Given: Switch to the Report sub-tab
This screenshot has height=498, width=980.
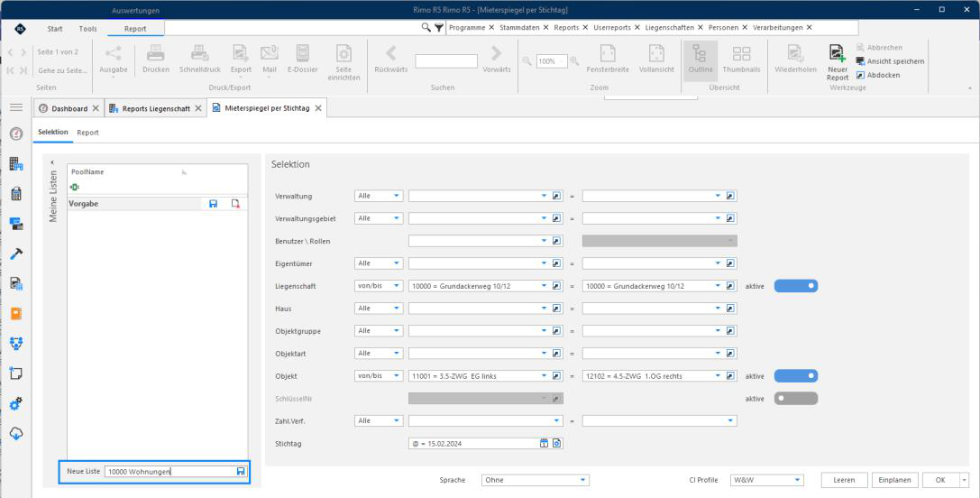Looking at the screenshot, I should click(x=88, y=133).
